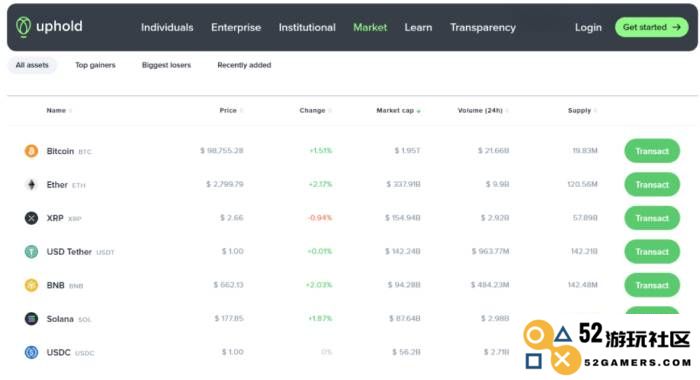Open the USDC coin icon
Viewport: 700px width, 380px height.
[x=31, y=352]
